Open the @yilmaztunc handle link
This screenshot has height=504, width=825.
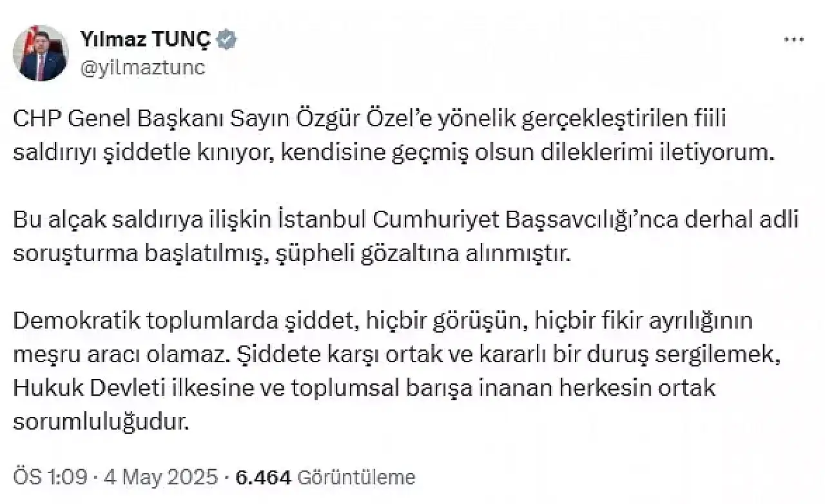(x=142, y=67)
